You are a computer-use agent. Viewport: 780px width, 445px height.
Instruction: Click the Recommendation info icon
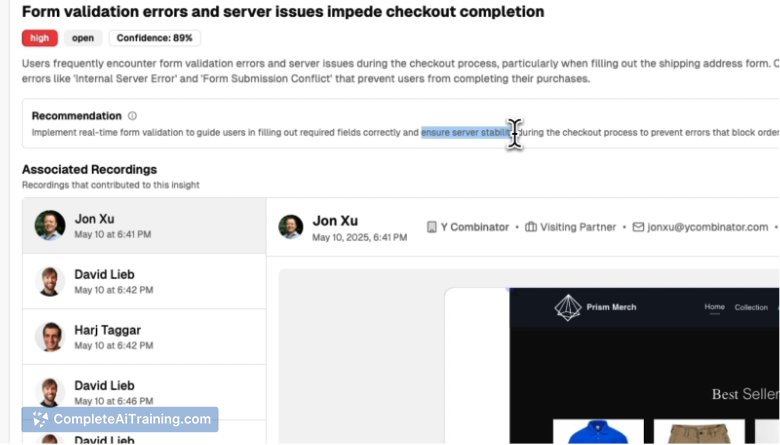(x=132, y=116)
